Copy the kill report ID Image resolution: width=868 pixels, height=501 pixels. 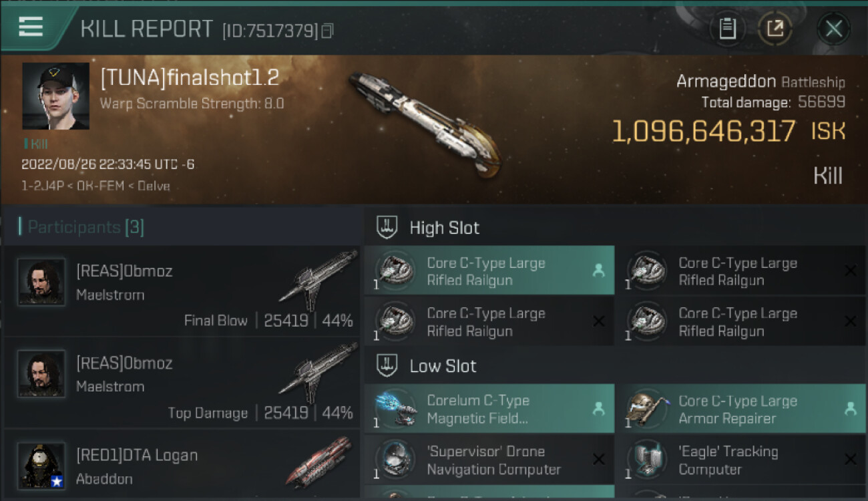click(x=327, y=31)
